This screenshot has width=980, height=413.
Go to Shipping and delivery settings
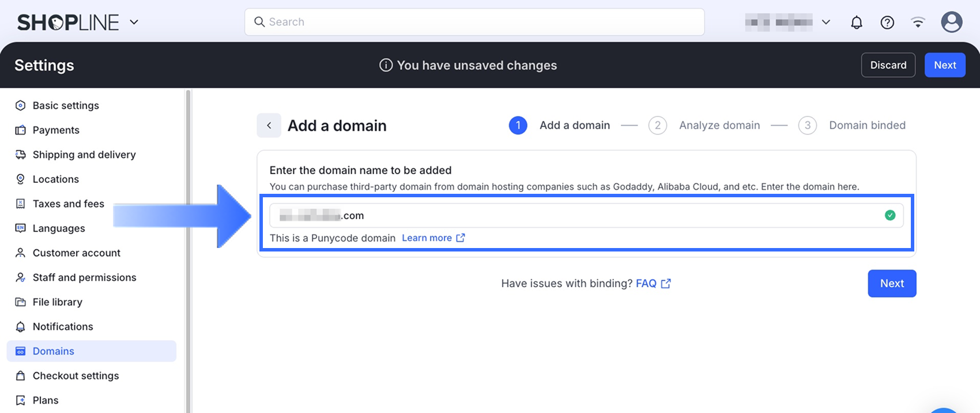pos(84,155)
